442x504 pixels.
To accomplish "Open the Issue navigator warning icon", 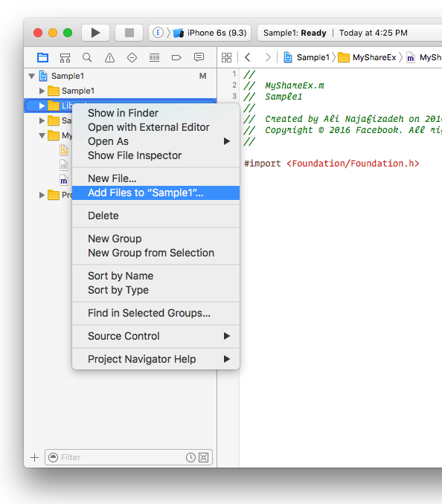I will [109, 58].
